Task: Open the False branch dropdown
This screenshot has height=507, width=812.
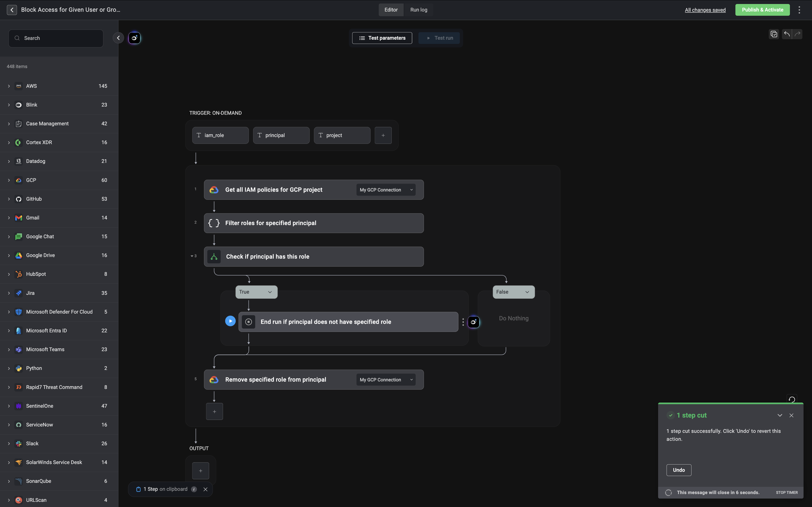Action: [x=513, y=292]
